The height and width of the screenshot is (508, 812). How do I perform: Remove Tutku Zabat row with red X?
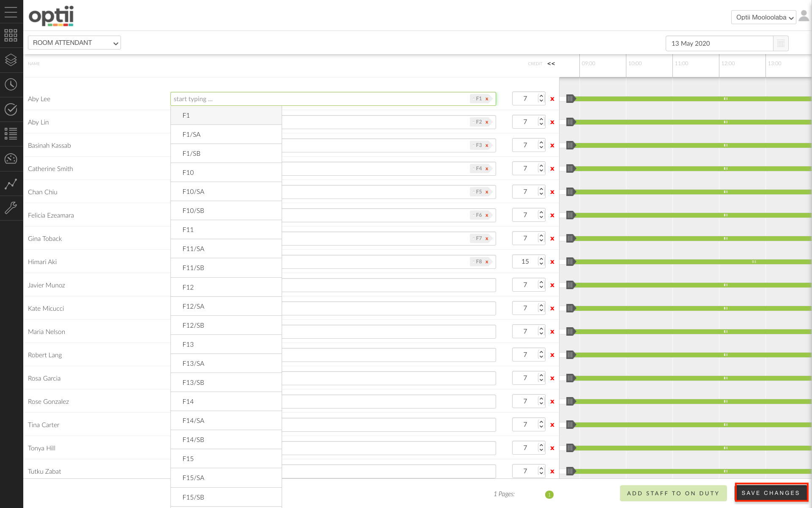coord(552,472)
